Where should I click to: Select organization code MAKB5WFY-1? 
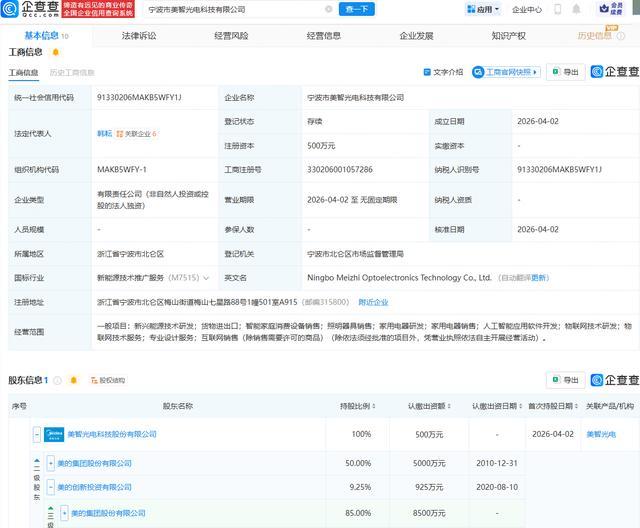(121, 170)
